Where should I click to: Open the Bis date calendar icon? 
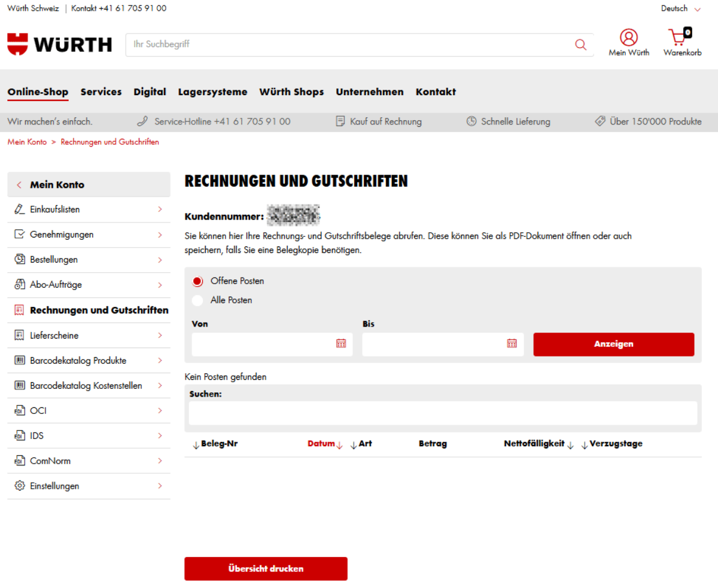[512, 343]
